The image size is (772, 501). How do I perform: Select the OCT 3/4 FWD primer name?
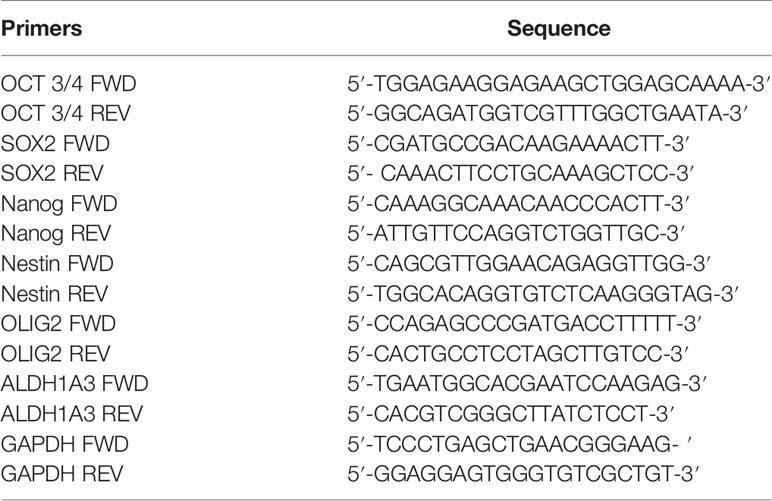68,84
